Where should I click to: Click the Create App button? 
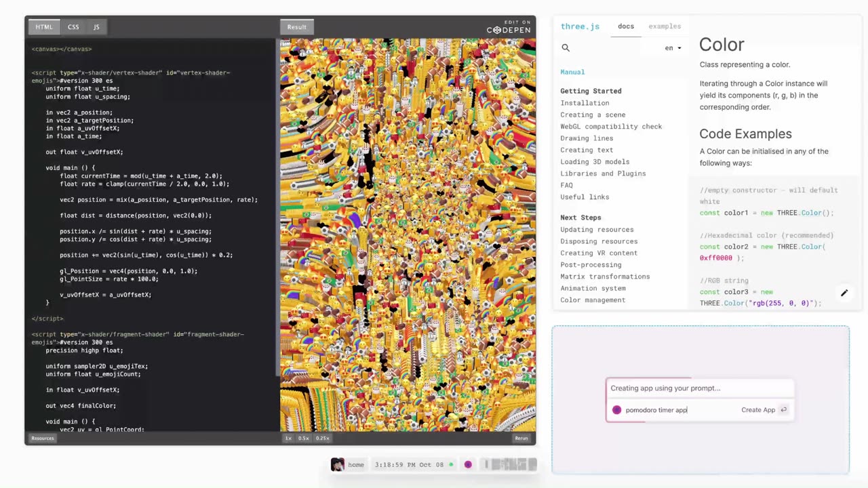pos(758,410)
